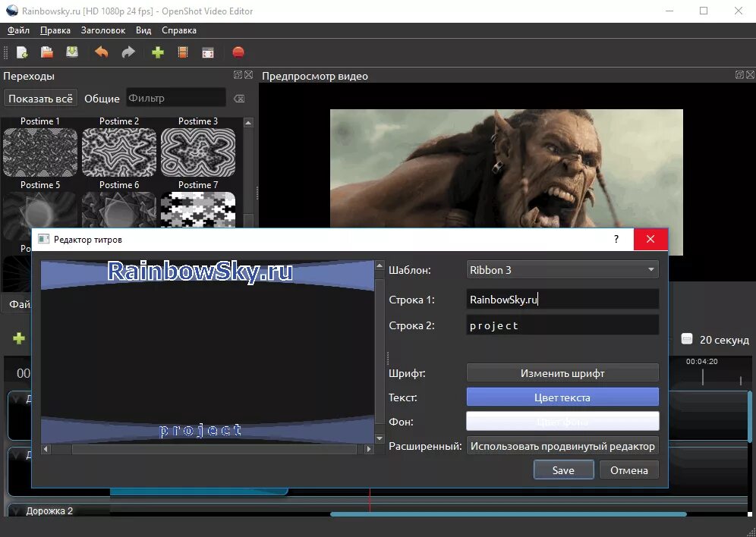Image resolution: width=756 pixels, height=537 pixels.
Task: Open the Справка menu
Action: point(179,30)
